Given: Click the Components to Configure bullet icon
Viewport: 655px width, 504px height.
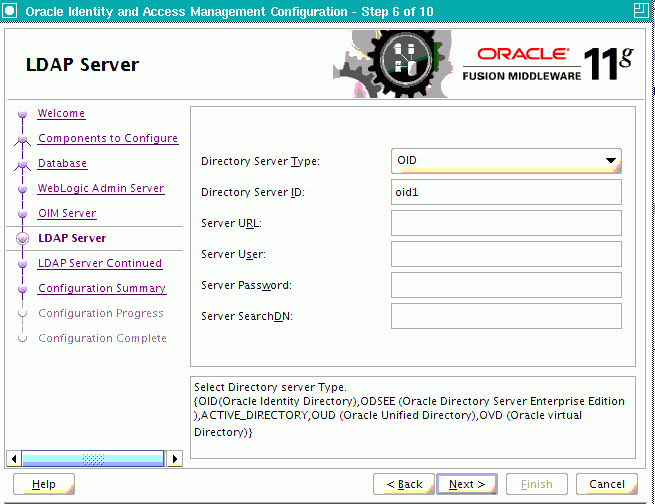Looking at the screenshot, I should [x=23, y=139].
